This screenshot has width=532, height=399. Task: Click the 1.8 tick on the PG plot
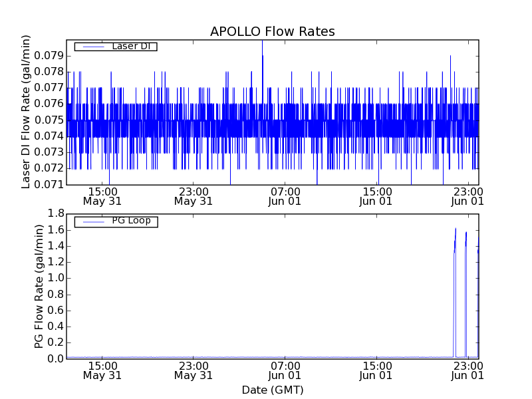[x=55, y=213]
